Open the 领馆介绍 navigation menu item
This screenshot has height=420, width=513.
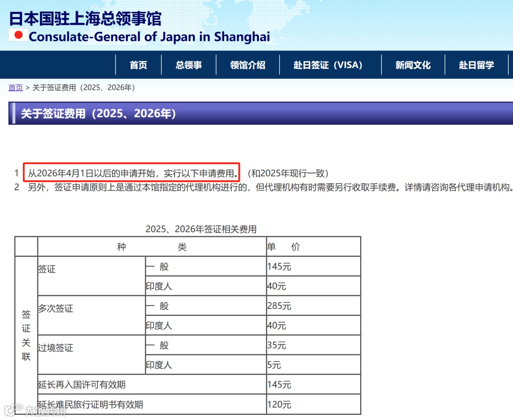click(247, 65)
